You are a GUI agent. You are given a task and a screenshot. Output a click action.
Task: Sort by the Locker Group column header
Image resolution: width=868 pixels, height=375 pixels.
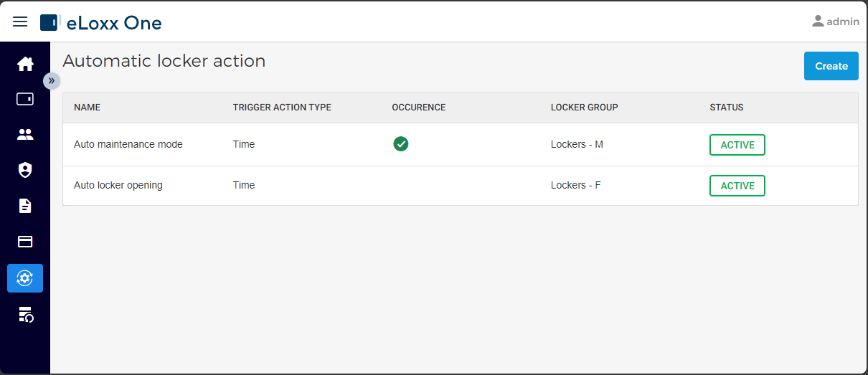coord(585,108)
